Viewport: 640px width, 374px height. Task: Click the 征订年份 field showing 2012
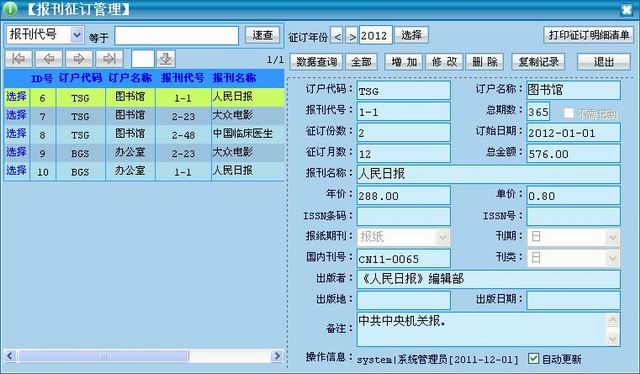point(376,36)
